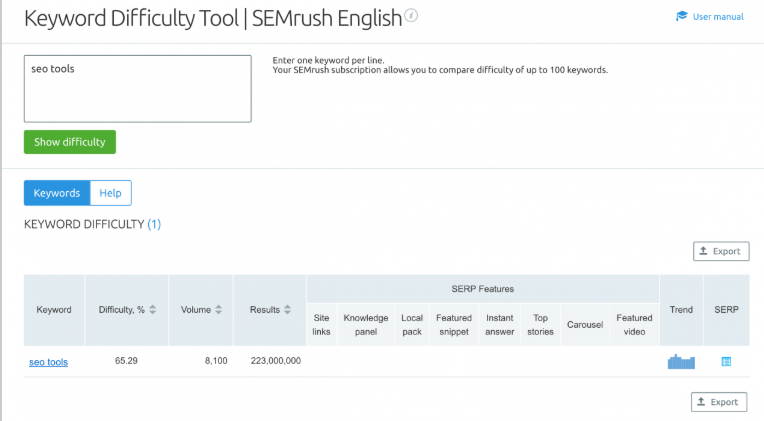Screen dimensions: 764x421
Task: Click the difficulty value 65.29
Action: pos(126,361)
